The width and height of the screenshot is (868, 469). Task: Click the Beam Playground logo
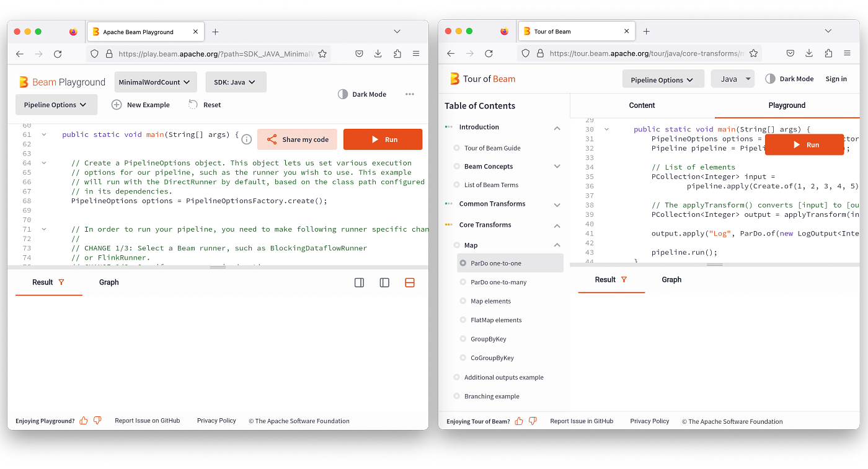coord(62,82)
